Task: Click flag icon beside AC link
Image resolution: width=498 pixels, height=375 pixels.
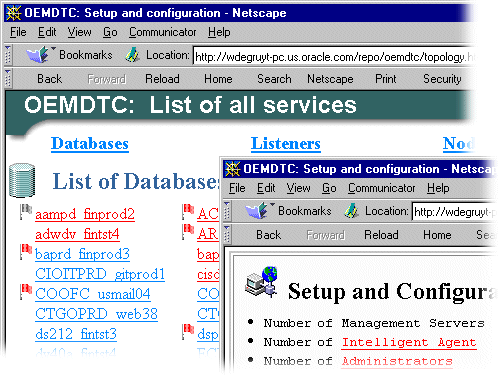Action: pyautogui.click(x=188, y=211)
